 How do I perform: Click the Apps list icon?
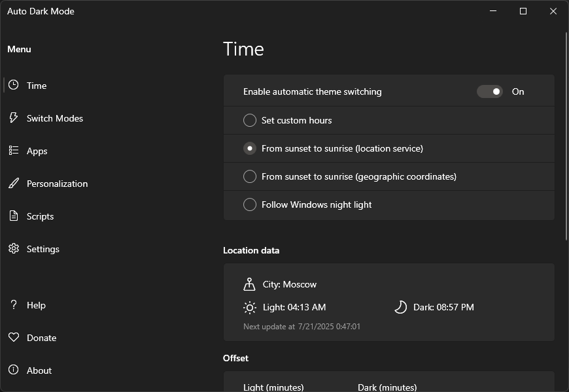[13, 151]
